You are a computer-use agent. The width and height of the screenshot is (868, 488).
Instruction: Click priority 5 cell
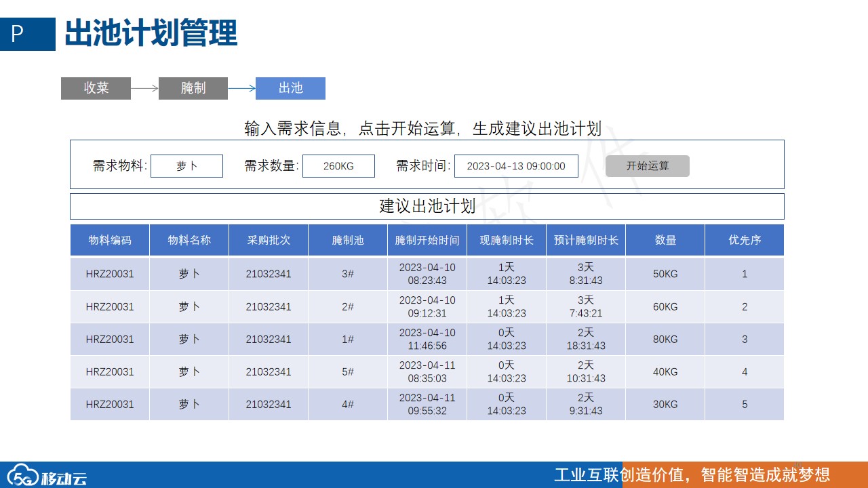745,404
